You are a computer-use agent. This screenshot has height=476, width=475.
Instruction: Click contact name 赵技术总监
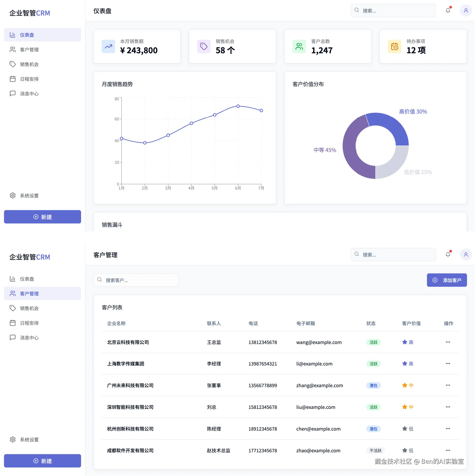coord(218,450)
